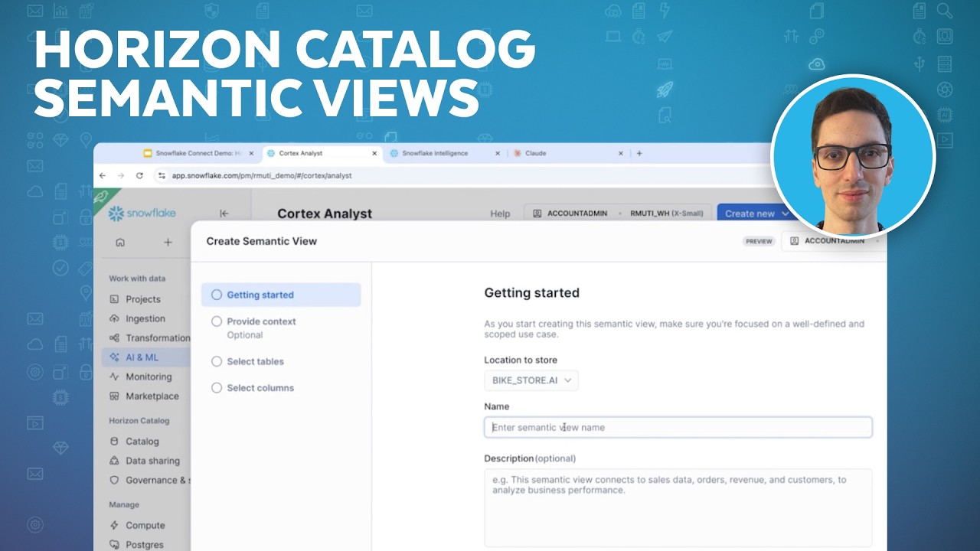Click the Transformation icon in the sidebar

pyautogui.click(x=114, y=337)
